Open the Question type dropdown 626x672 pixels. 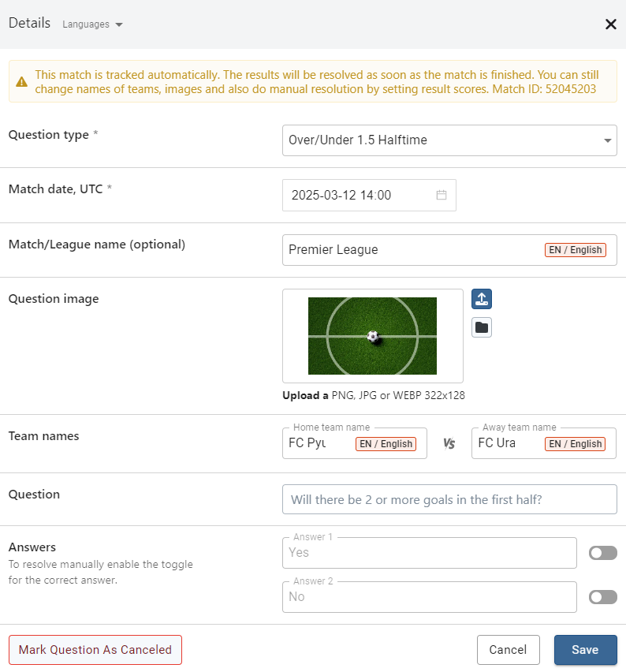449,140
